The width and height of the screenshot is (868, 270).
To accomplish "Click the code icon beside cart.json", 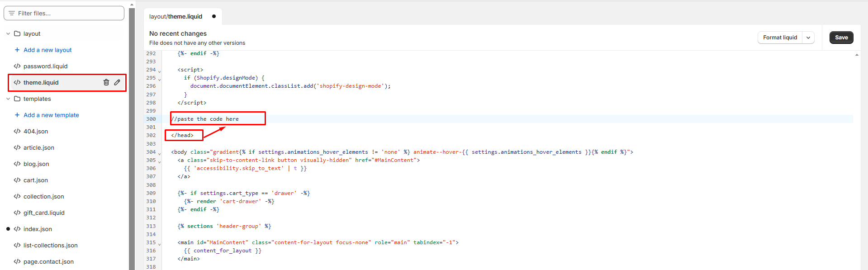I will pyautogui.click(x=17, y=180).
